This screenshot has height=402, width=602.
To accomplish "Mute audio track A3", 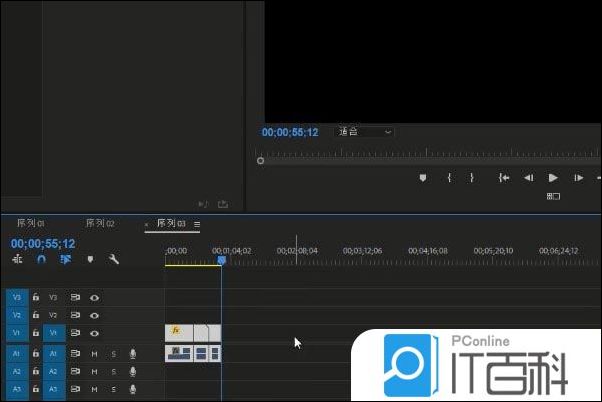I will point(94,389).
